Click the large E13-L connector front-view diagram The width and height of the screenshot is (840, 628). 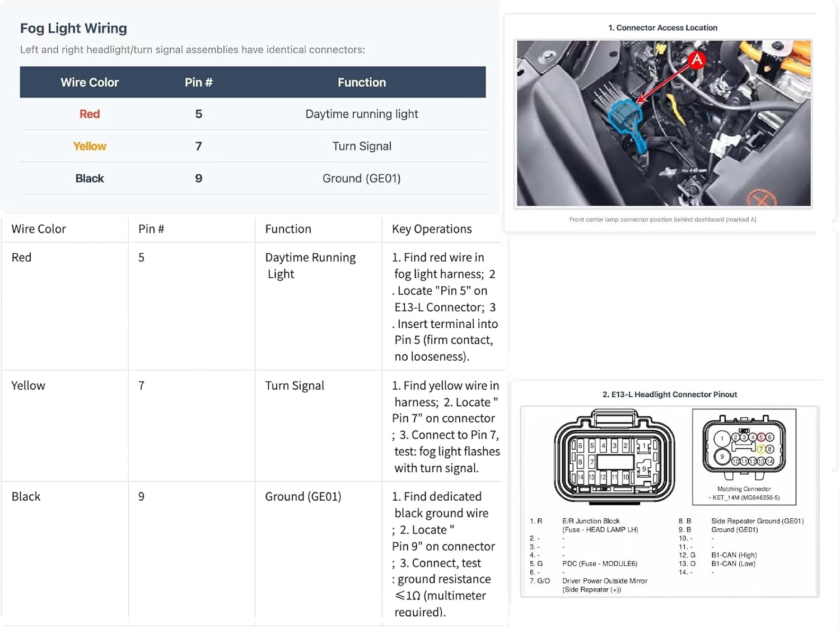[614, 457]
